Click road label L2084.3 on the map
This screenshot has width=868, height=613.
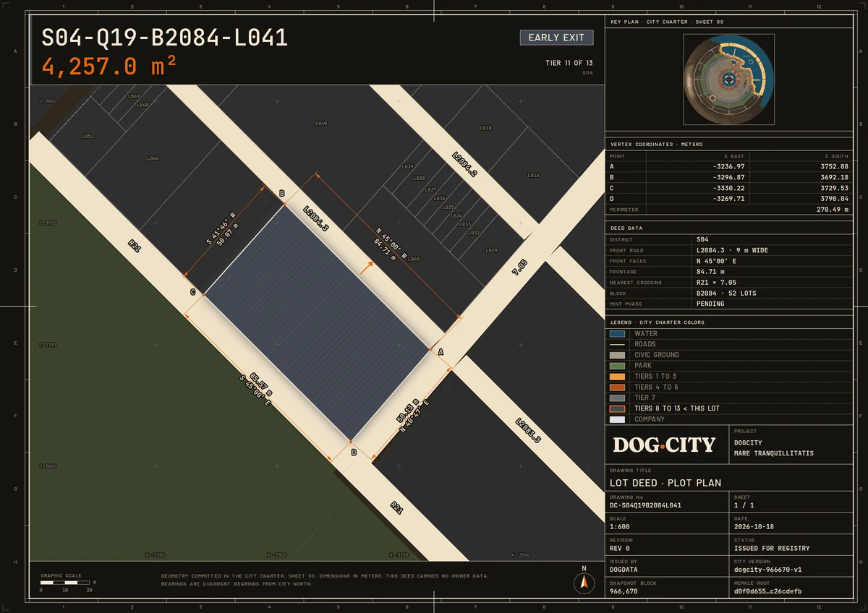point(316,219)
